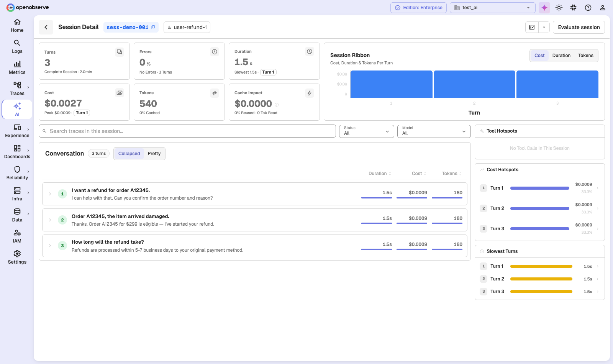The height and width of the screenshot is (364, 613).
Task: Click the Turns card chat icon
Action: (120, 52)
